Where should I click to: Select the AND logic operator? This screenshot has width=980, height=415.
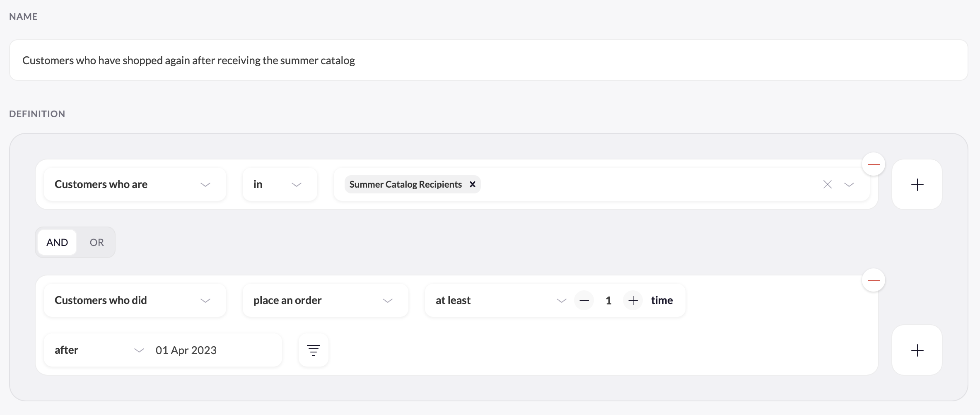point(57,242)
